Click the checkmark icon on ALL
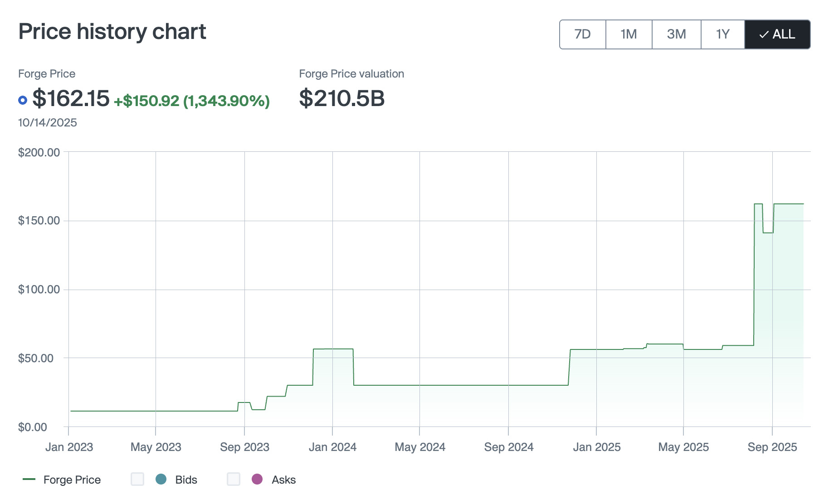The image size is (829, 504). pyautogui.click(x=764, y=34)
